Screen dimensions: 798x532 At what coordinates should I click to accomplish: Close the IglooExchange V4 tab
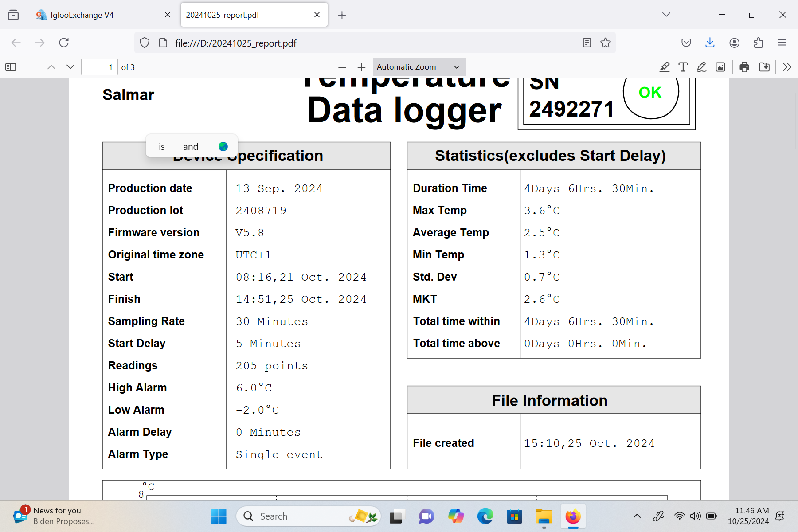click(x=168, y=15)
